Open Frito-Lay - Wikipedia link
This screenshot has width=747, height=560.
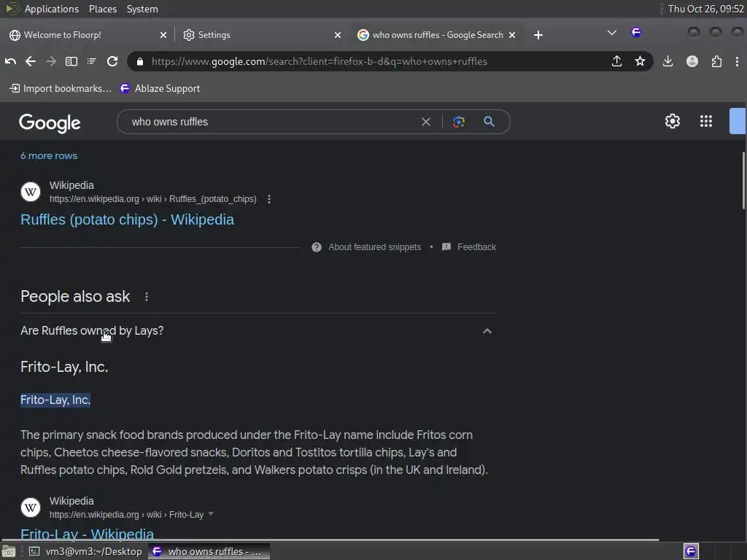point(88,534)
